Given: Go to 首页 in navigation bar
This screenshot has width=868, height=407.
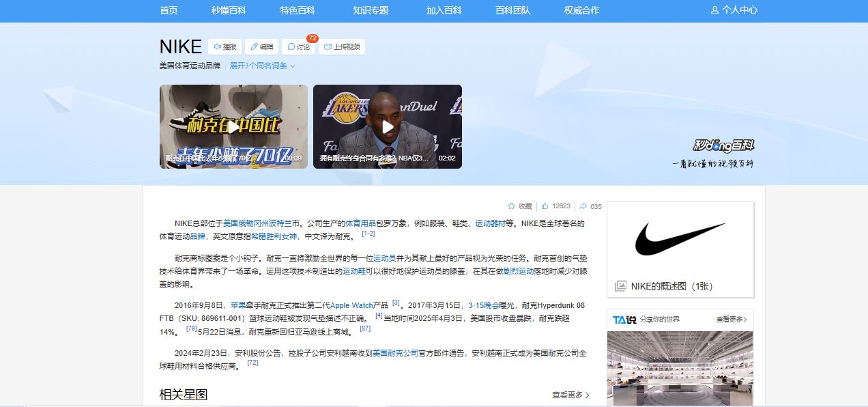Looking at the screenshot, I should 169,10.
